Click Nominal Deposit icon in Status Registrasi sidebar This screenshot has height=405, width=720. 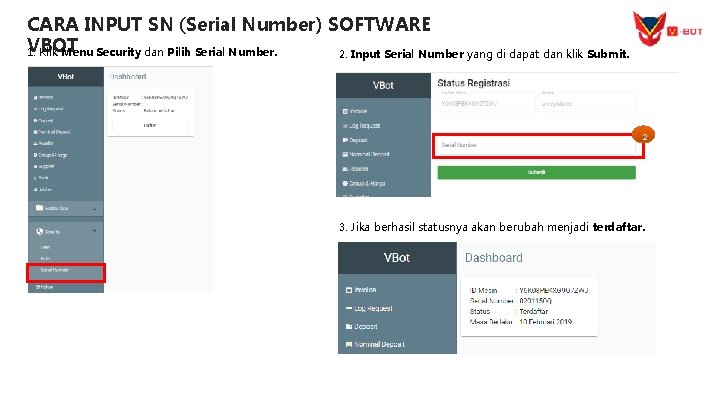345,154
